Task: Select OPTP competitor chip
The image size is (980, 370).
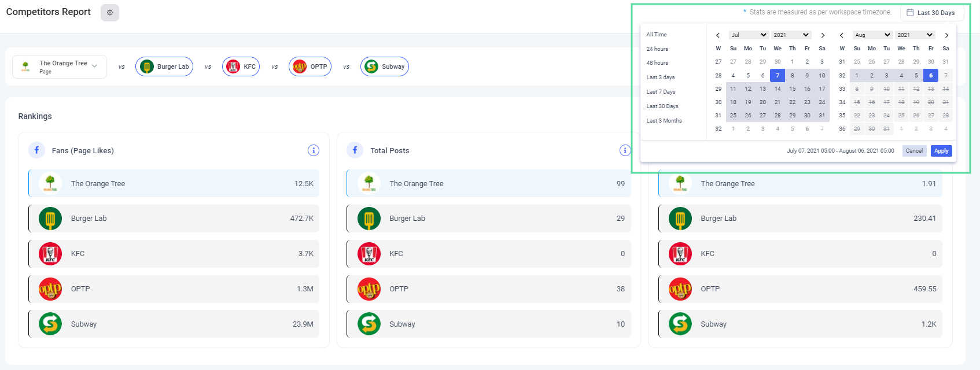Action: tap(310, 66)
